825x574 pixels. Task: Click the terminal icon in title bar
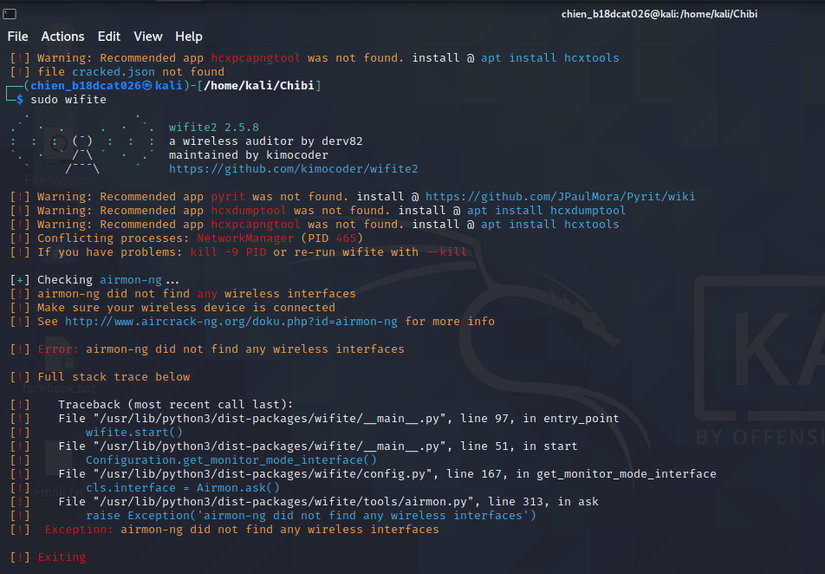coord(9,14)
